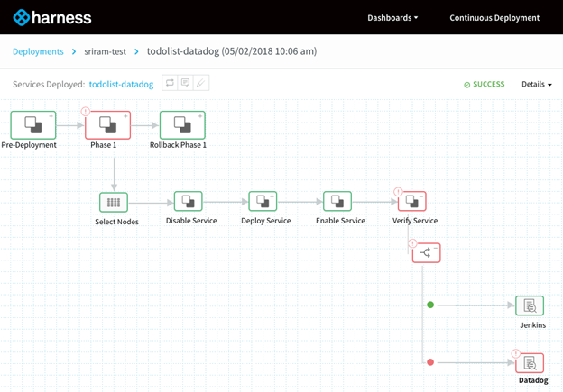
Task: Select the Verify Service step
Action: pos(412,201)
